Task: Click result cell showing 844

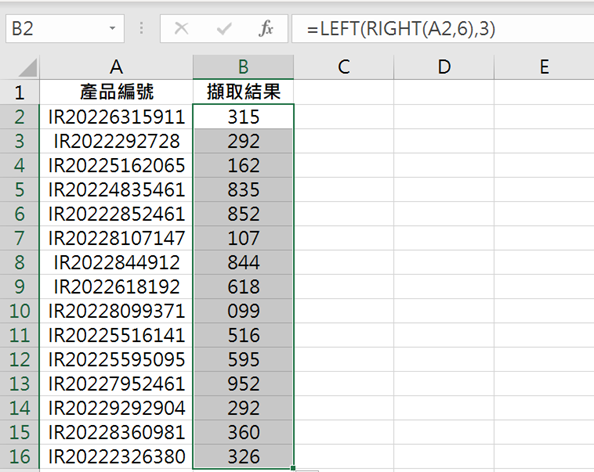Action: (243, 262)
